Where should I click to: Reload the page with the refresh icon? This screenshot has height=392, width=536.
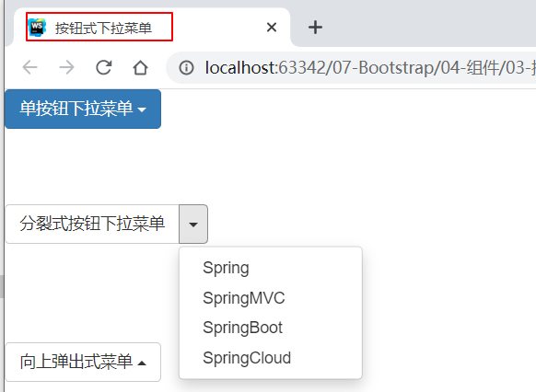pyautogui.click(x=103, y=67)
